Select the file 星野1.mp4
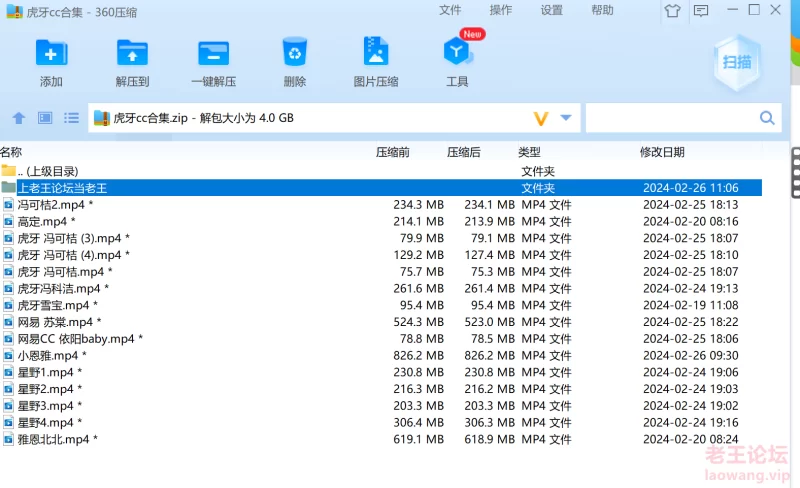 point(381,372)
